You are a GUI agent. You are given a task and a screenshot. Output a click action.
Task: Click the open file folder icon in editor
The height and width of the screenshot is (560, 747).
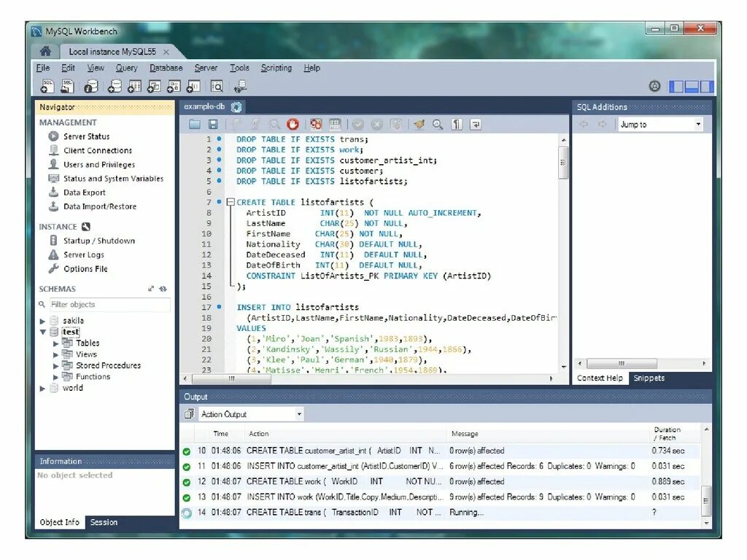(194, 125)
